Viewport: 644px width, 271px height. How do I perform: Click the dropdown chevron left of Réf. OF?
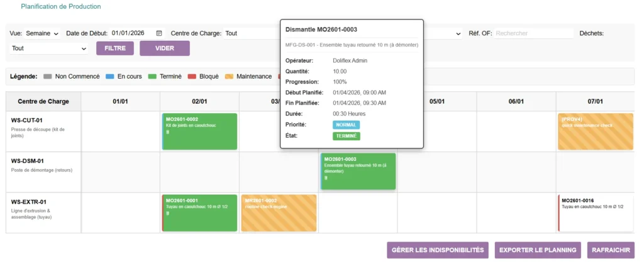tap(458, 34)
